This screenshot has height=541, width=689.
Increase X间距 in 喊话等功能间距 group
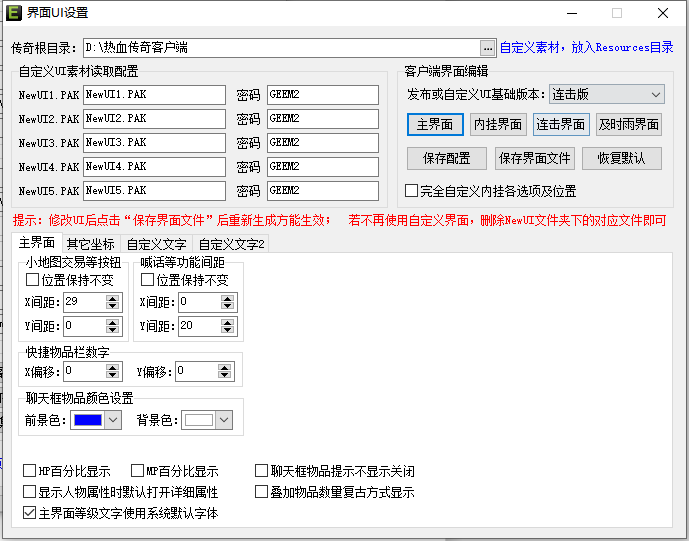(227, 298)
